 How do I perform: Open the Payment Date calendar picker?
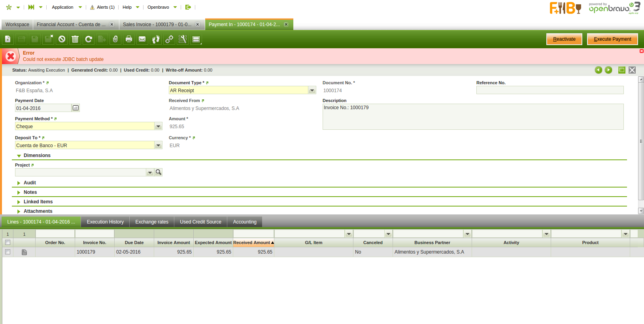click(76, 108)
